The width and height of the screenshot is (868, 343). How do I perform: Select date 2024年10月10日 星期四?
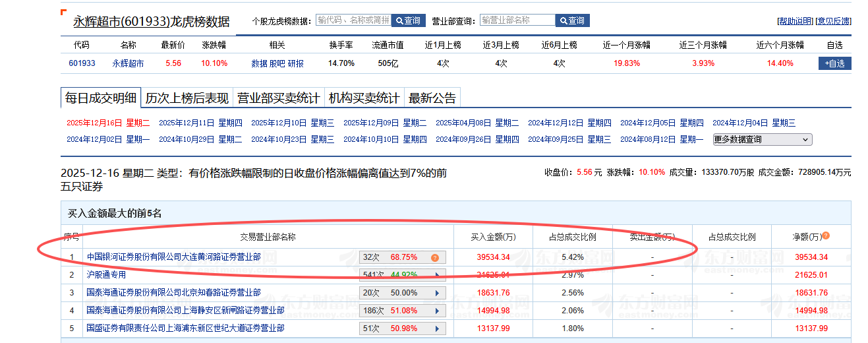point(385,139)
